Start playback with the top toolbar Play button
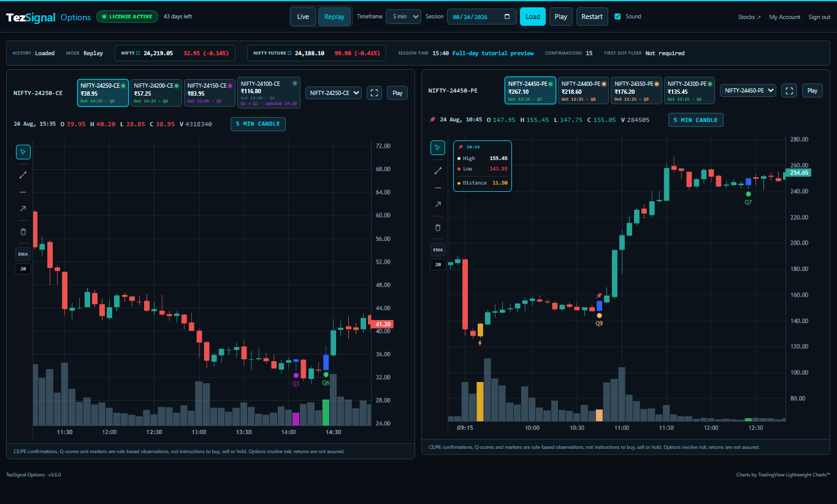Screen dimensions: 837x504 pos(561,17)
